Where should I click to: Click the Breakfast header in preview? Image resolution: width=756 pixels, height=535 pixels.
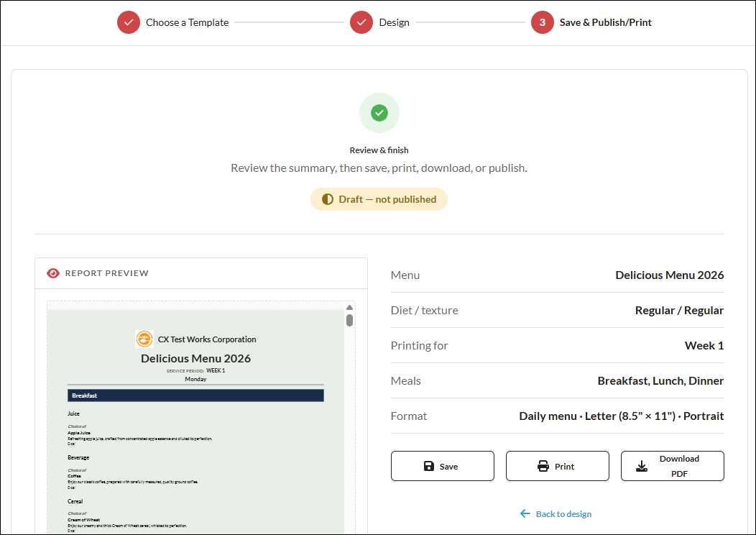[x=195, y=395]
